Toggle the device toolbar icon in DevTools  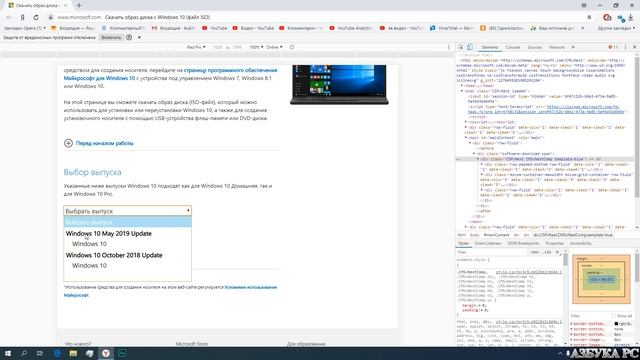470,47
